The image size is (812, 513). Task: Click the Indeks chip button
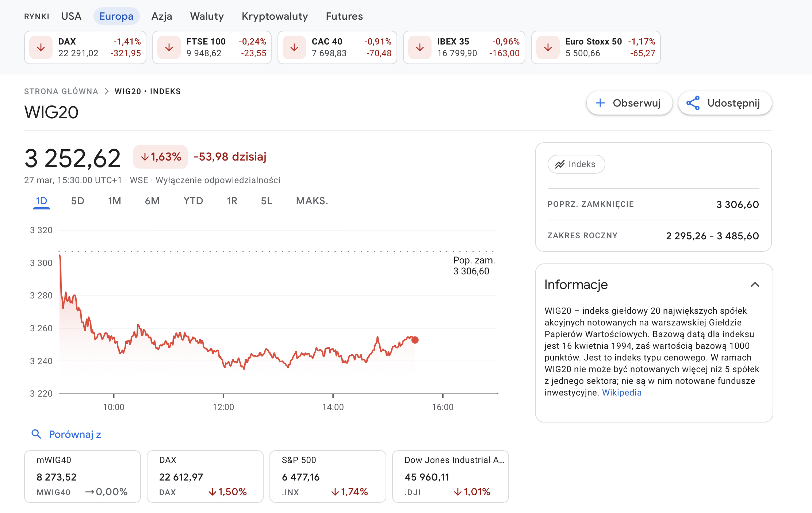tap(576, 164)
